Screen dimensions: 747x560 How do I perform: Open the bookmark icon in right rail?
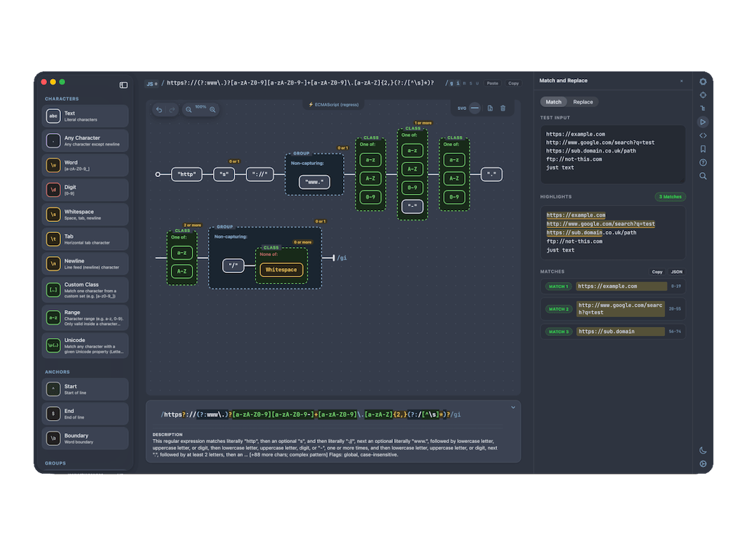pos(703,149)
